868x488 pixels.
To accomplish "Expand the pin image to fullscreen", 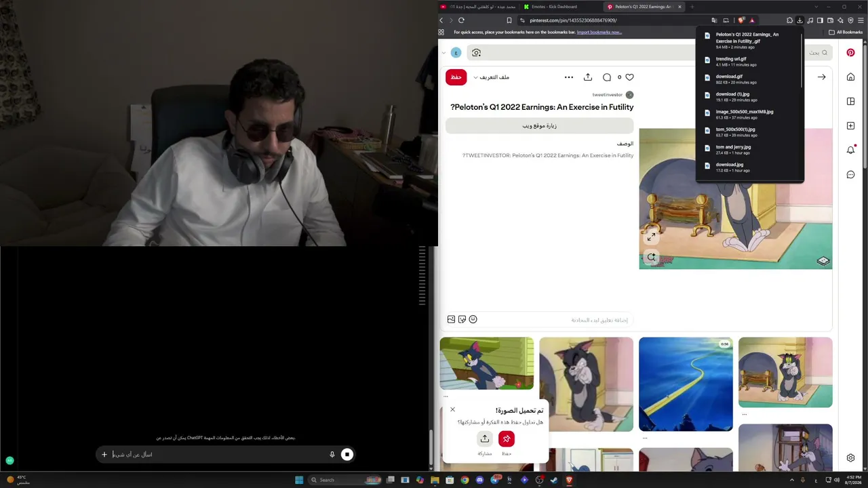I will [x=651, y=237].
